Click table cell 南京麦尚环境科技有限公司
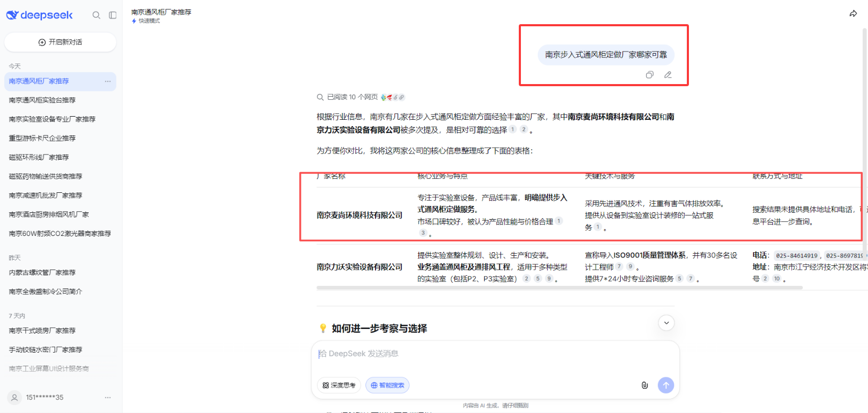The width and height of the screenshot is (868, 413). [x=360, y=215]
